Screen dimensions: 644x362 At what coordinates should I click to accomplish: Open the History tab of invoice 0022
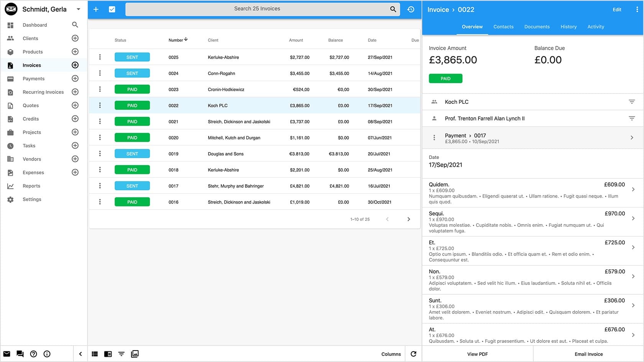coord(568,26)
